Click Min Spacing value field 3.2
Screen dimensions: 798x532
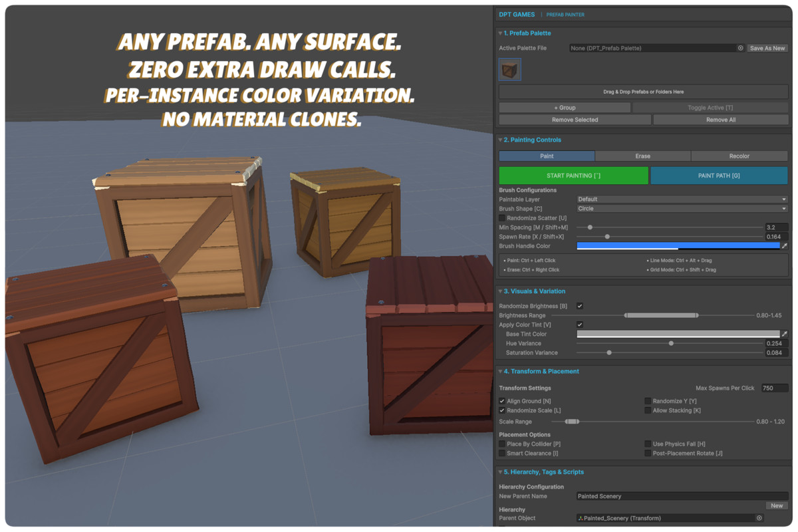point(777,227)
